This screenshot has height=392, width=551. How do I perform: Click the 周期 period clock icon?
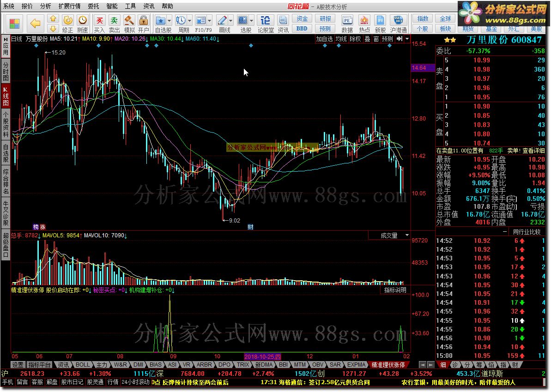pyautogui.click(x=181, y=20)
